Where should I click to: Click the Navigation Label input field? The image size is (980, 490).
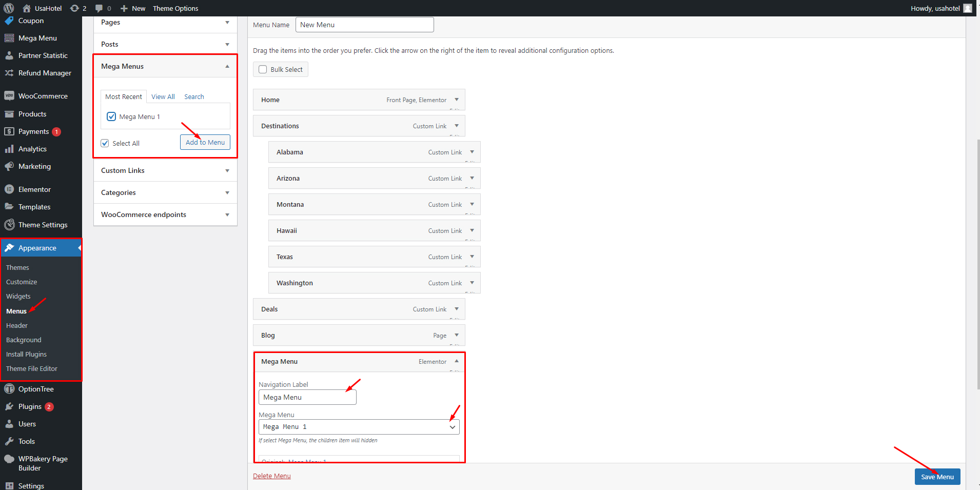pos(307,397)
